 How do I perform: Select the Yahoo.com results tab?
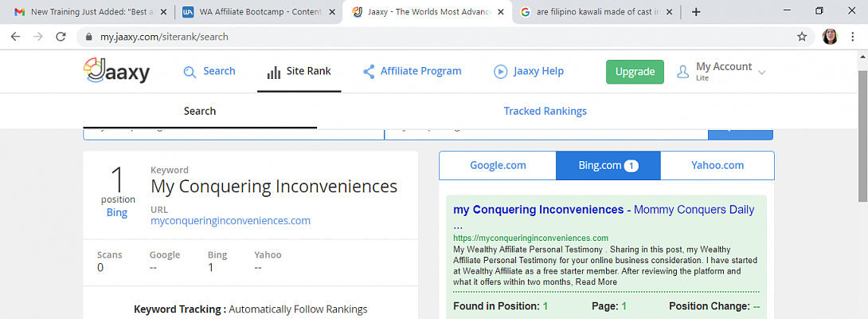[x=717, y=166]
